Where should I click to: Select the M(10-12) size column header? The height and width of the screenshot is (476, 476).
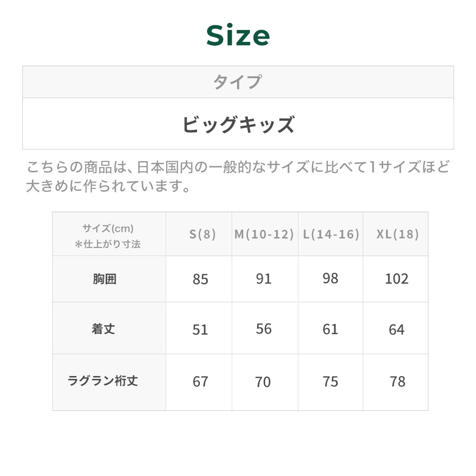click(x=264, y=234)
